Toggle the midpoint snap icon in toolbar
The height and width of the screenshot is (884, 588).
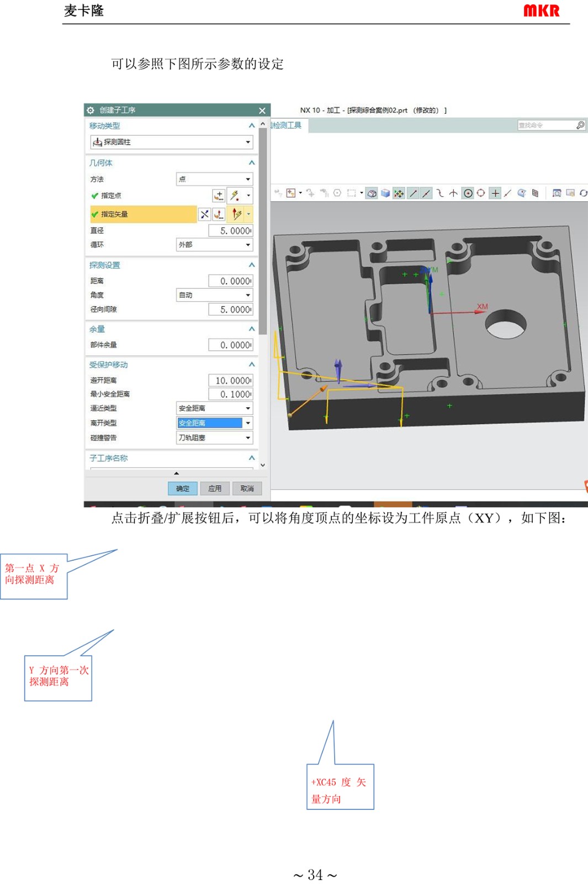[426, 193]
